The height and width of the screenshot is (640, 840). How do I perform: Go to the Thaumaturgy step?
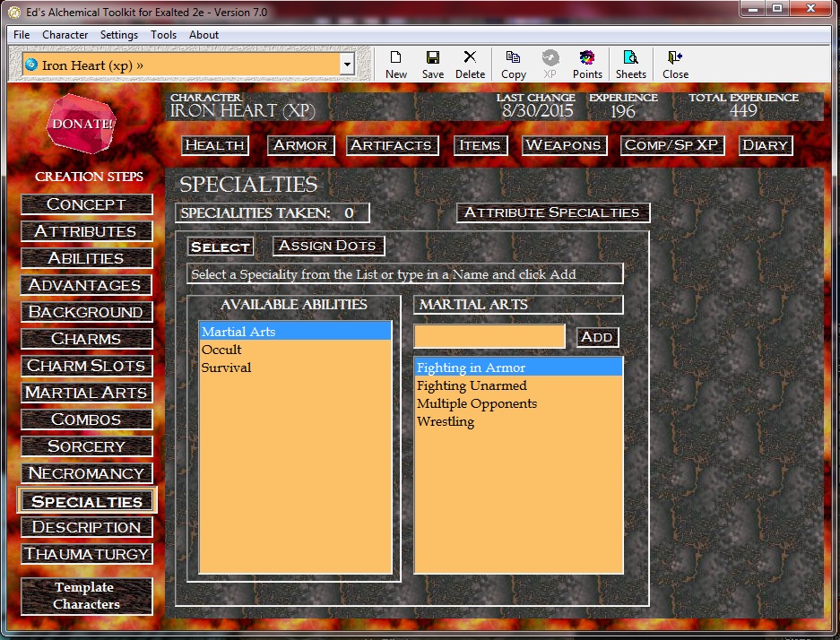click(86, 554)
